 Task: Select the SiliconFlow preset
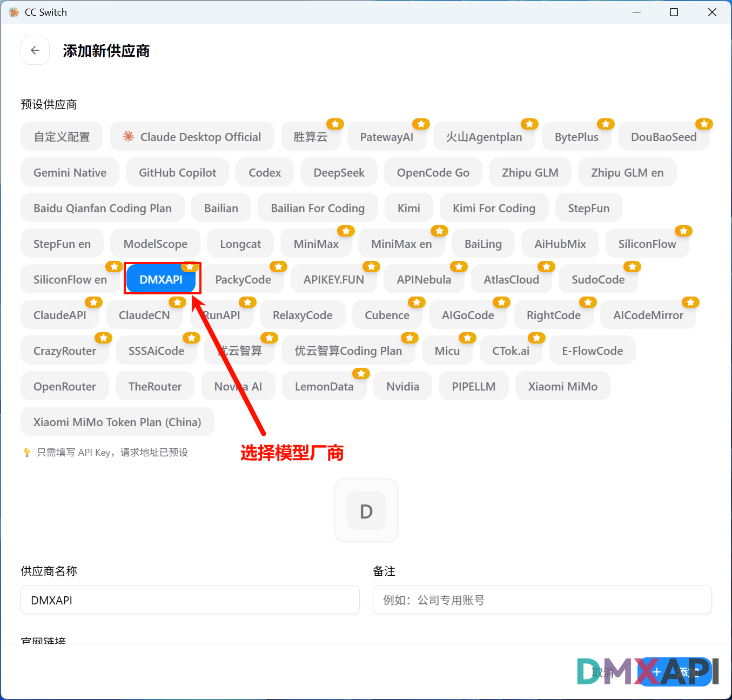click(x=647, y=244)
